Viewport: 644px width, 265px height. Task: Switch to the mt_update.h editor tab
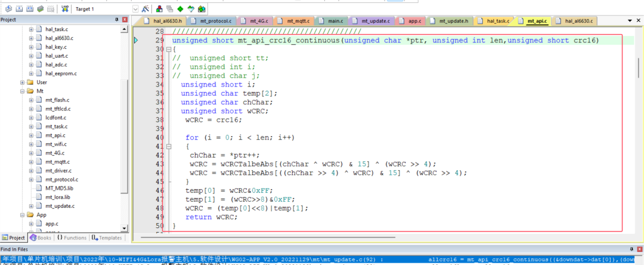click(450, 20)
